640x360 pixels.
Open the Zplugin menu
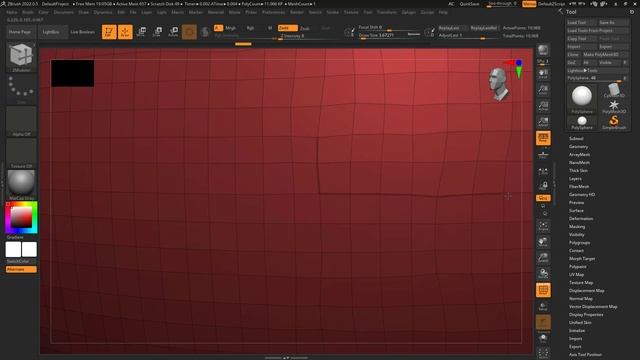coord(408,12)
